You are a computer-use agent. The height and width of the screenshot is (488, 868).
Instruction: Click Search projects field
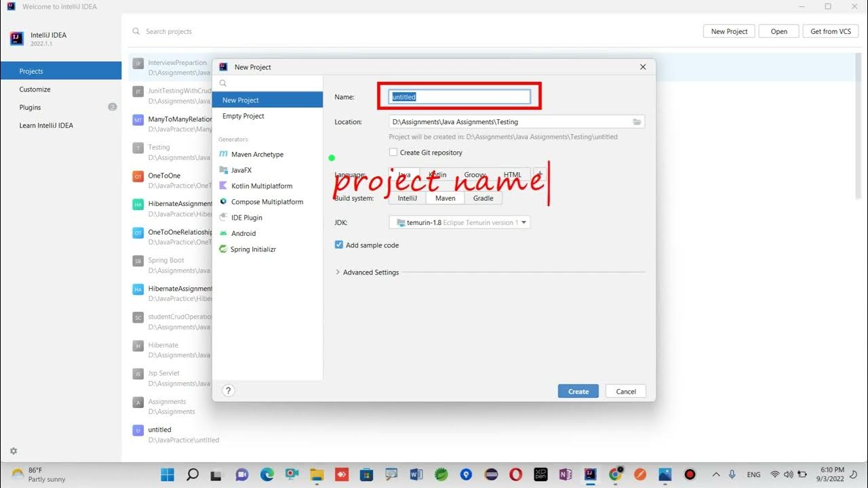click(x=414, y=31)
